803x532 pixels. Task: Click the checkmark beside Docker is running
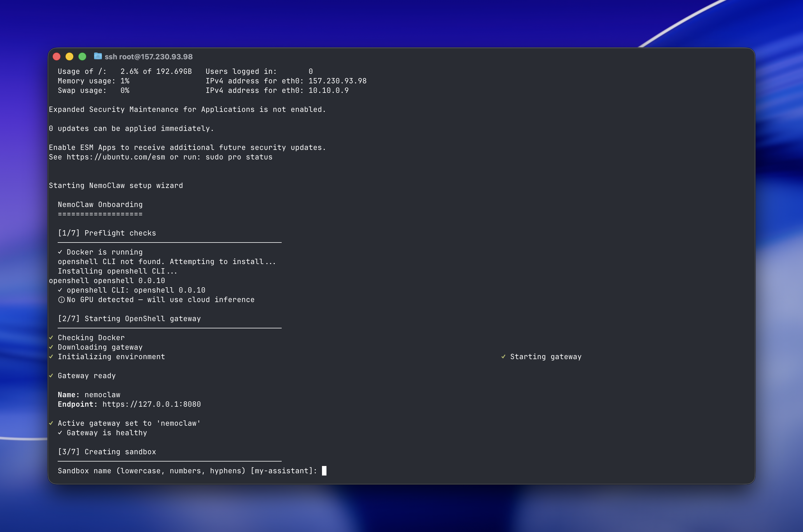(x=61, y=252)
